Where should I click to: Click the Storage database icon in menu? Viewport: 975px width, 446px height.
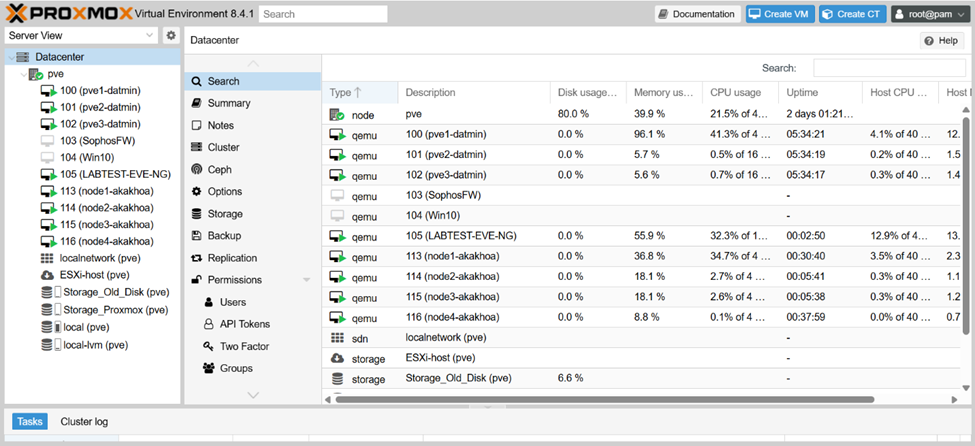coord(197,214)
